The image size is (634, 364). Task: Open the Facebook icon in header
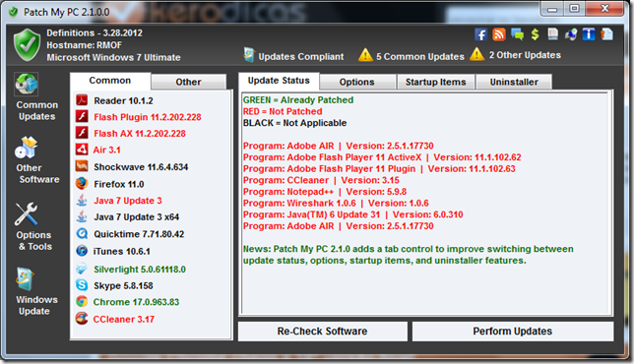[480, 34]
